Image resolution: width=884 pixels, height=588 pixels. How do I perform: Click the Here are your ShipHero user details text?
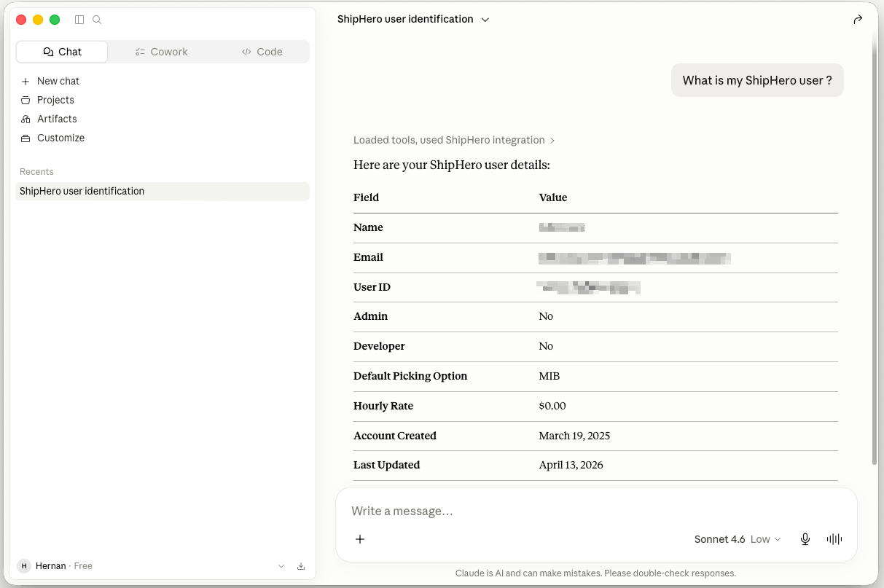[x=452, y=165]
